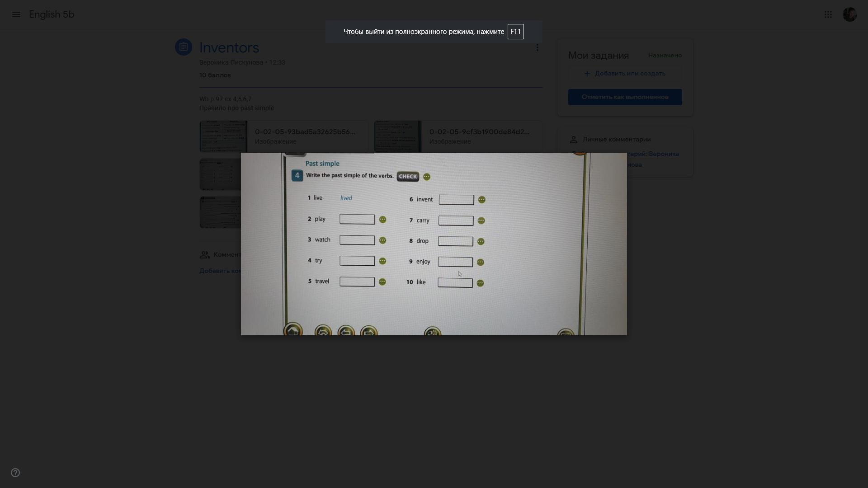Click the hint dots beside the CHECK button
The height and width of the screenshot is (488, 868).
427,177
